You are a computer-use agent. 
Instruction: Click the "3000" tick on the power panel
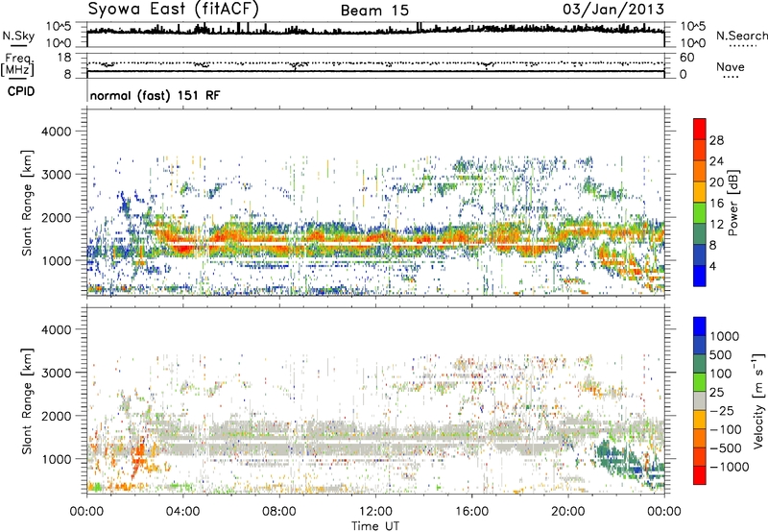click(56, 175)
